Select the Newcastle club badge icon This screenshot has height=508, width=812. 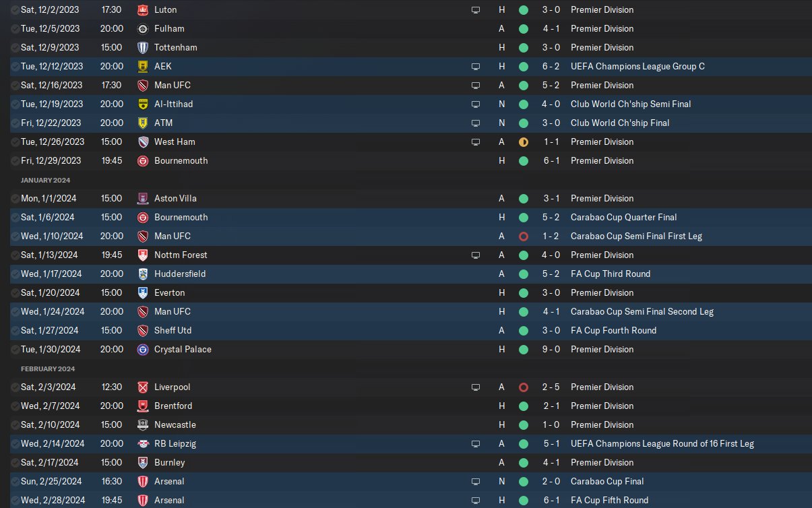[x=142, y=425]
